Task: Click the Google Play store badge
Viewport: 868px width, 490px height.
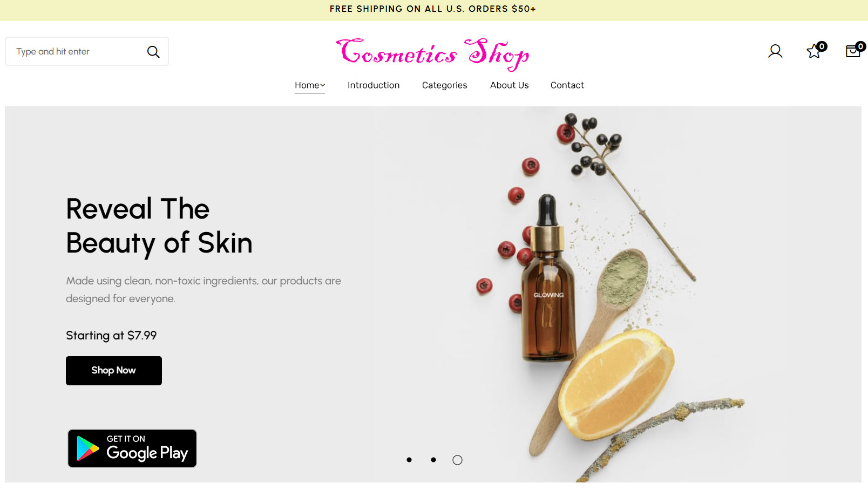Action: pyautogui.click(x=132, y=448)
